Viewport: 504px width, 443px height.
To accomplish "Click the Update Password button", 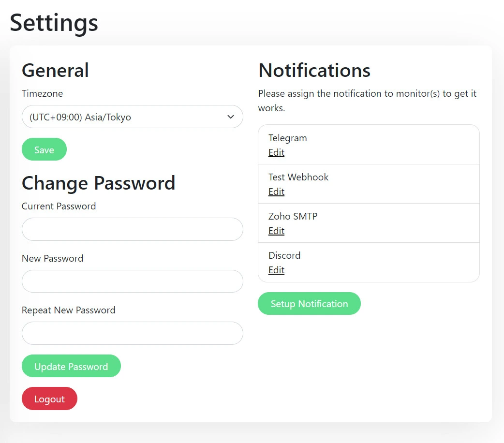I will (x=71, y=366).
